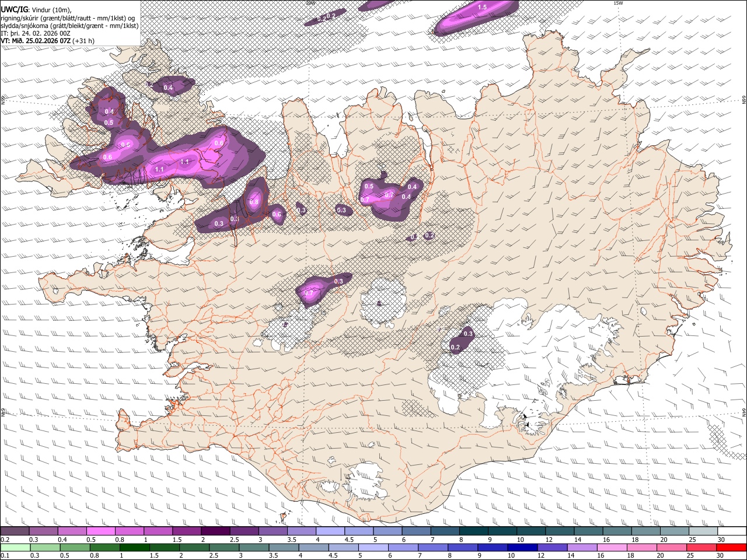Select light pink rain swatch between 16 and 18
Screen dimensions: 747x560
(x=611, y=547)
